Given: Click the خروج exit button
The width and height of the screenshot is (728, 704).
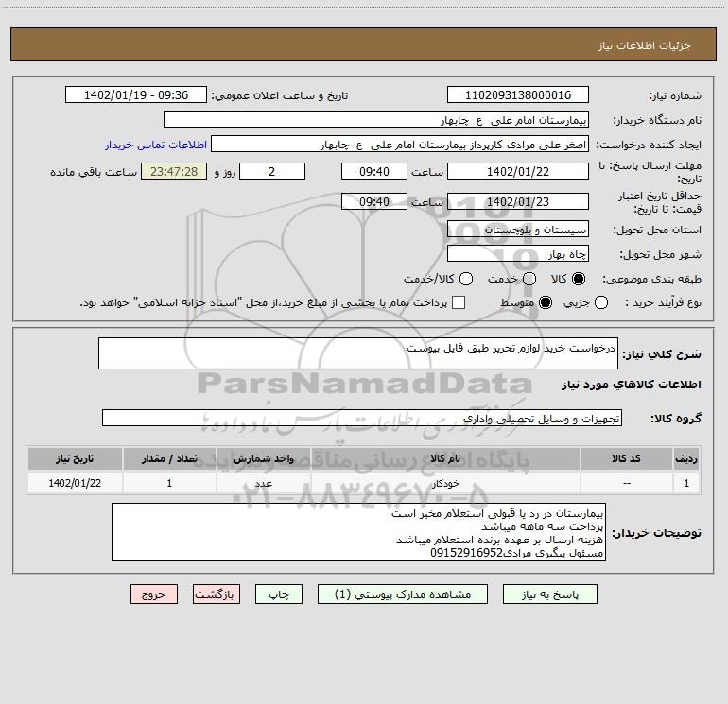Looking at the screenshot, I should pyautogui.click(x=154, y=594).
